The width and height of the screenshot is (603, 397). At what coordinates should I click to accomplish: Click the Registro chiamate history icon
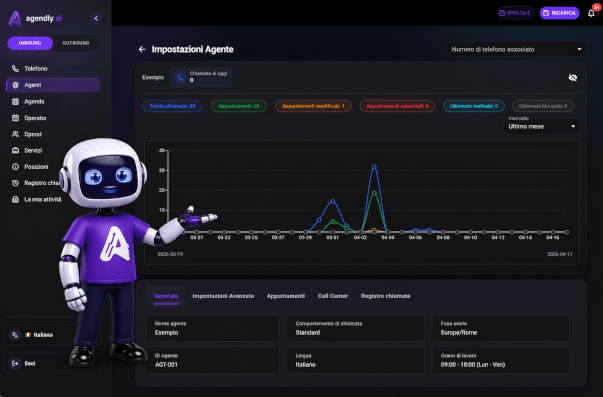pyautogui.click(x=15, y=183)
